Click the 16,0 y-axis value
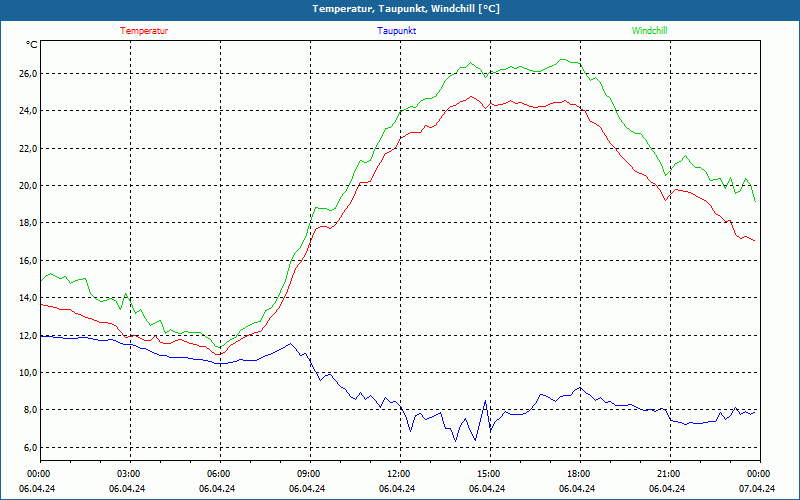800x500 pixels. click(x=28, y=261)
